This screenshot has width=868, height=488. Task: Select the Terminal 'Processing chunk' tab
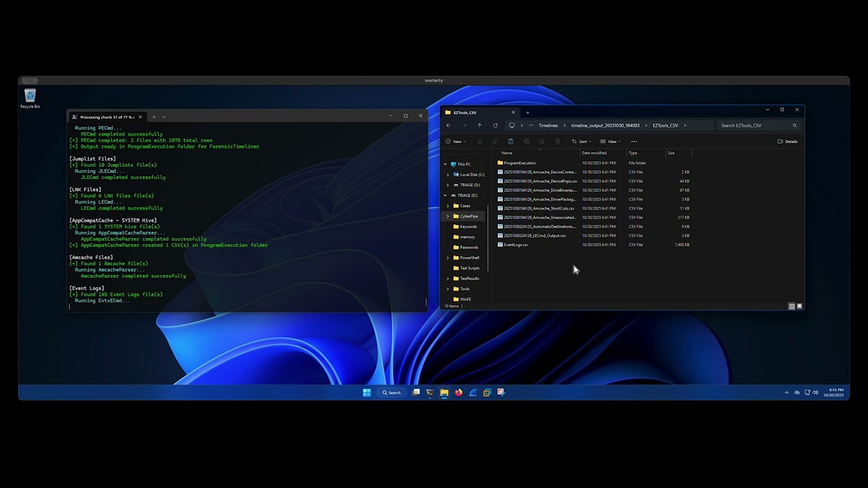coord(108,117)
